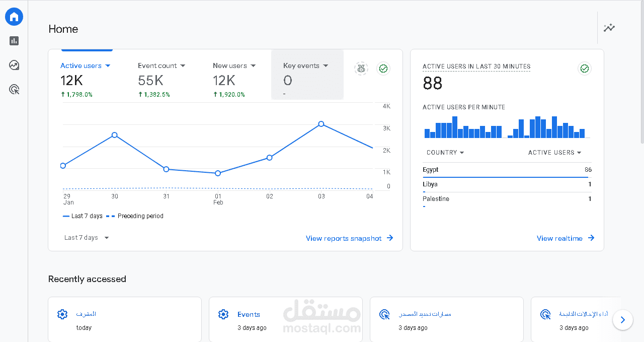Open View reports snapshot link
This screenshot has width=644, height=342.
[x=350, y=238]
